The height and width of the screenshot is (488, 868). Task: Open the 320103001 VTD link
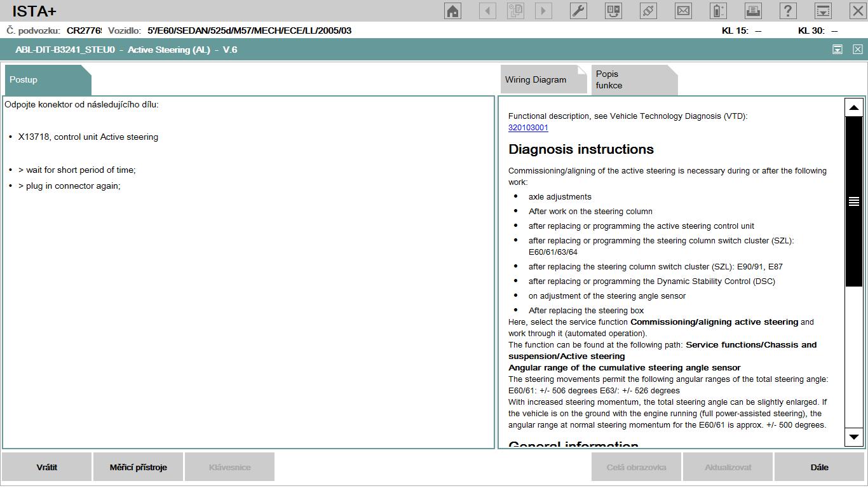click(x=528, y=128)
